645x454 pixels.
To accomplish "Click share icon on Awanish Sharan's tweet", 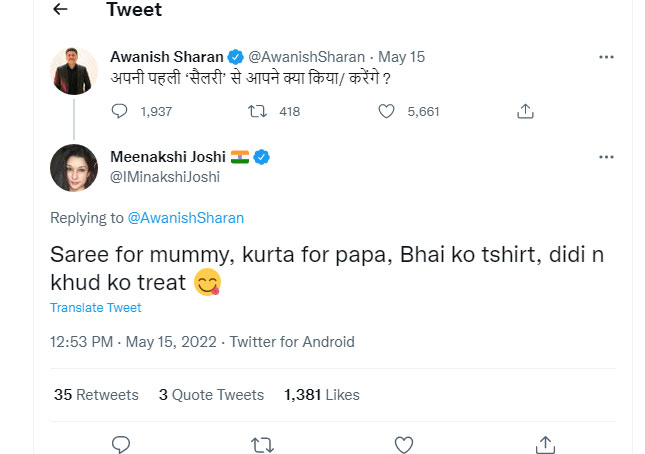I will tap(525, 112).
